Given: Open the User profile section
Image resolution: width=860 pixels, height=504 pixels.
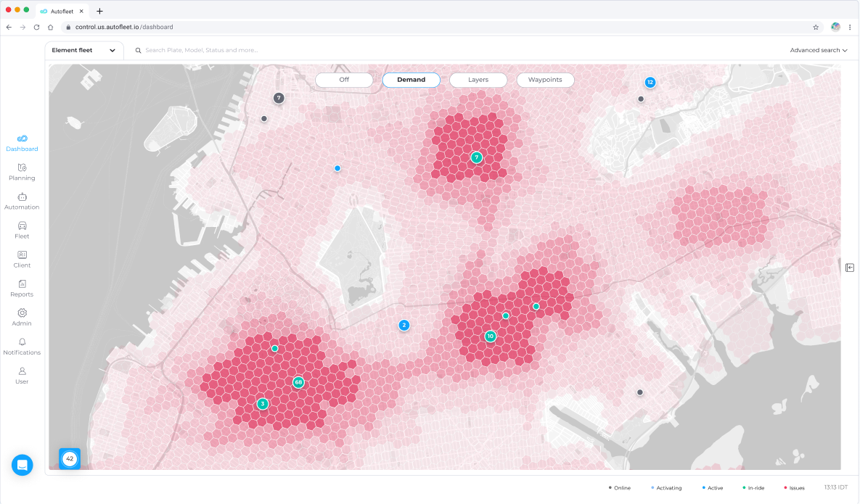Looking at the screenshot, I should click(22, 376).
